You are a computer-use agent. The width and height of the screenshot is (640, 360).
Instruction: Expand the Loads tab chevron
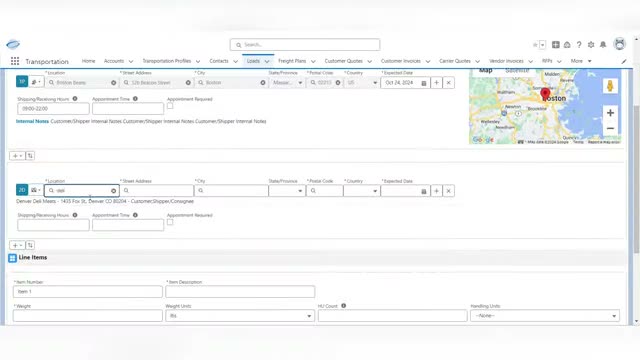coord(267,61)
